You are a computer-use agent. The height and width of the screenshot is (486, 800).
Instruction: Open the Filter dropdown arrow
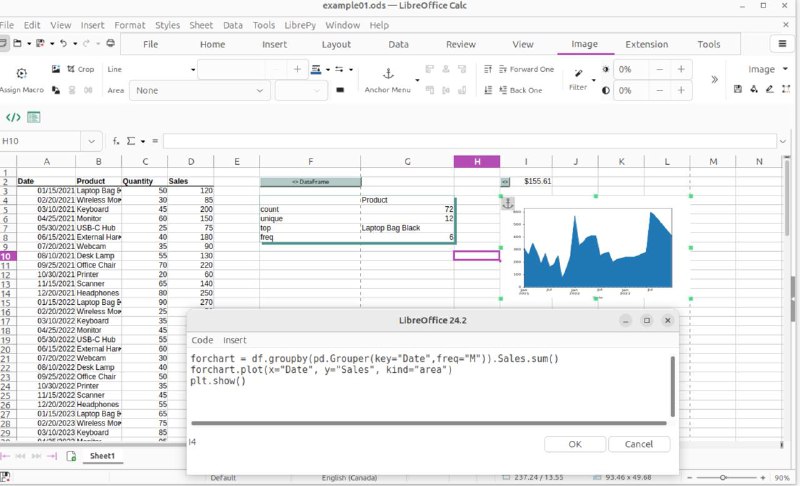click(x=593, y=80)
